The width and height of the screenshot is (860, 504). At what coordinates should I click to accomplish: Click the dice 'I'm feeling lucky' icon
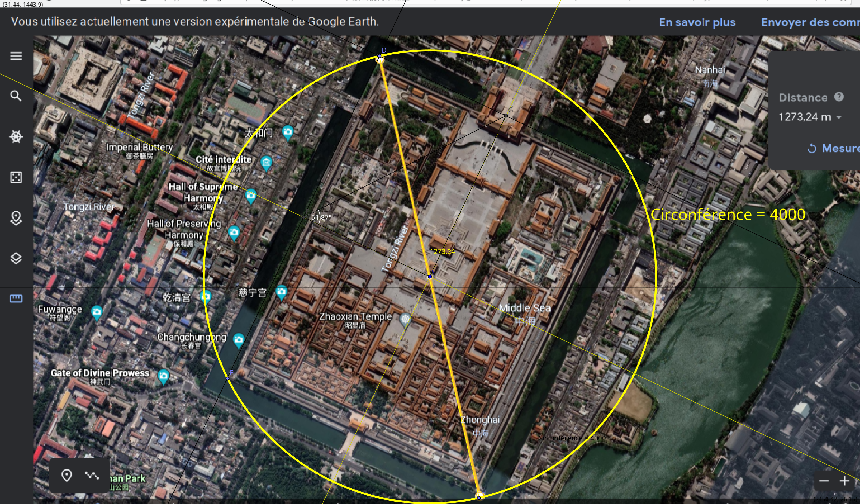pos(16,177)
